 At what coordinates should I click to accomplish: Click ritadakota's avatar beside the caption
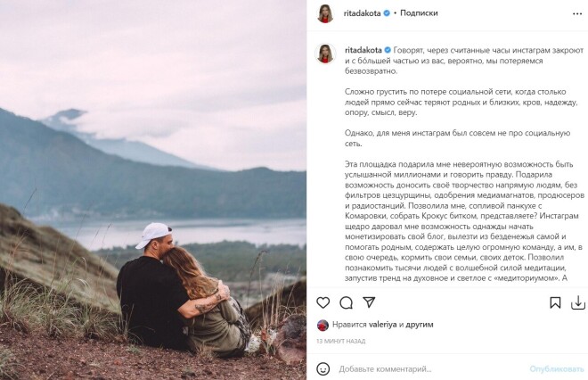324,54
